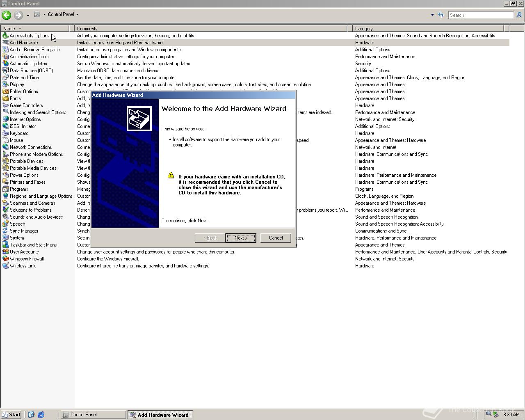
Task: Click the Fonts folder icon
Action: point(5,98)
